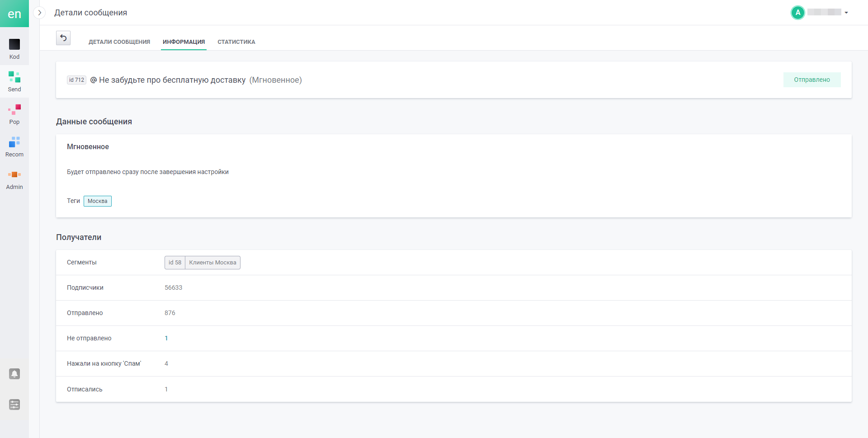Click message title 'Не забудьте про бесплатную доставку'

172,80
